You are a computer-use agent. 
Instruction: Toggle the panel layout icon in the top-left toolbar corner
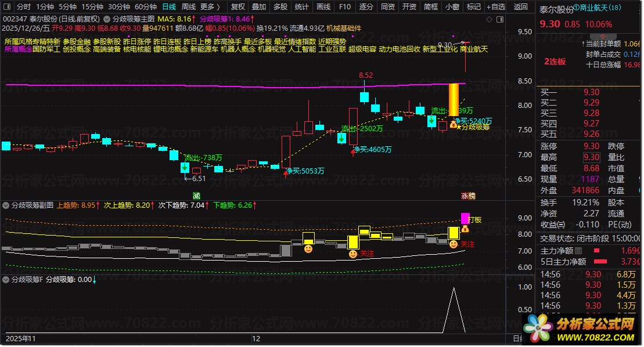click(x=8, y=6)
